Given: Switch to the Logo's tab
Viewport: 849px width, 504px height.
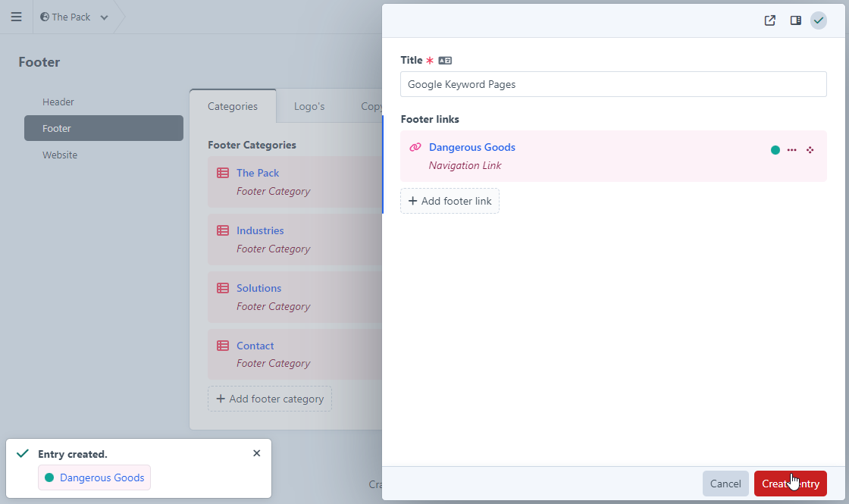Looking at the screenshot, I should pyautogui.click(x=309, y=106).
